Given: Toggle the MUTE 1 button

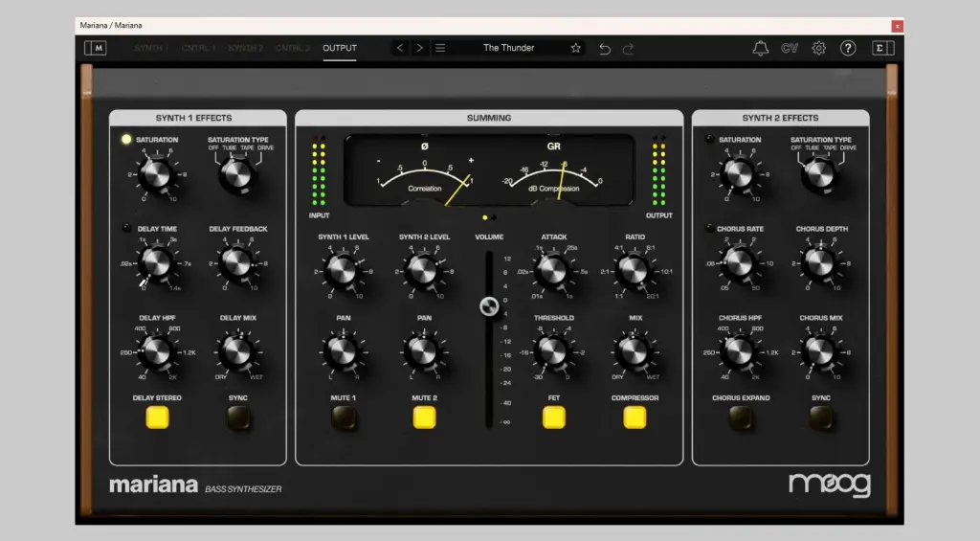Looking at the screenshot, I should pos(344,417).
